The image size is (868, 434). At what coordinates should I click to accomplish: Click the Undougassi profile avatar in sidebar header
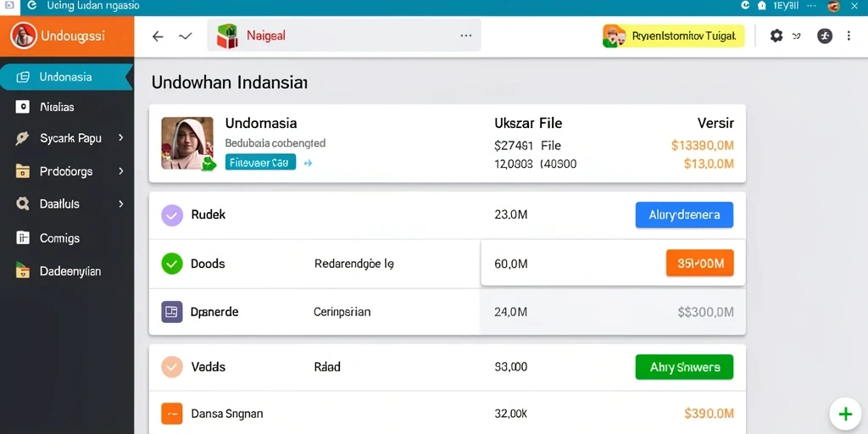click(x=23, y=36)
